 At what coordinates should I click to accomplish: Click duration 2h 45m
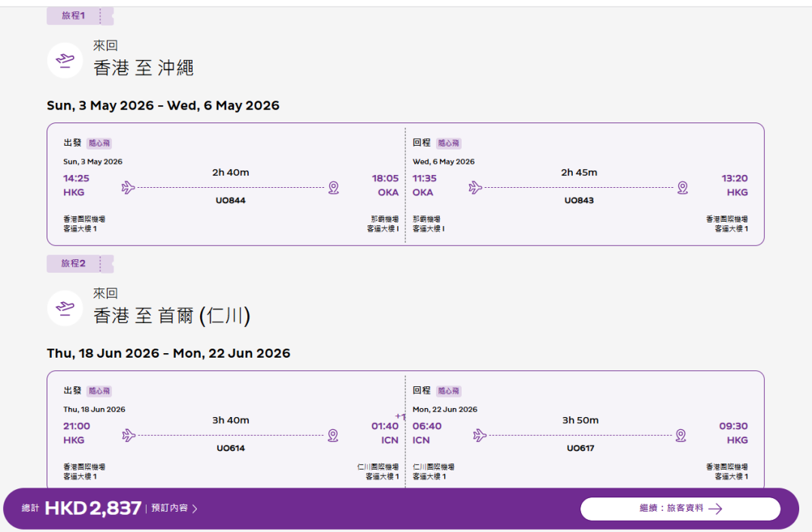coord(579,172)
